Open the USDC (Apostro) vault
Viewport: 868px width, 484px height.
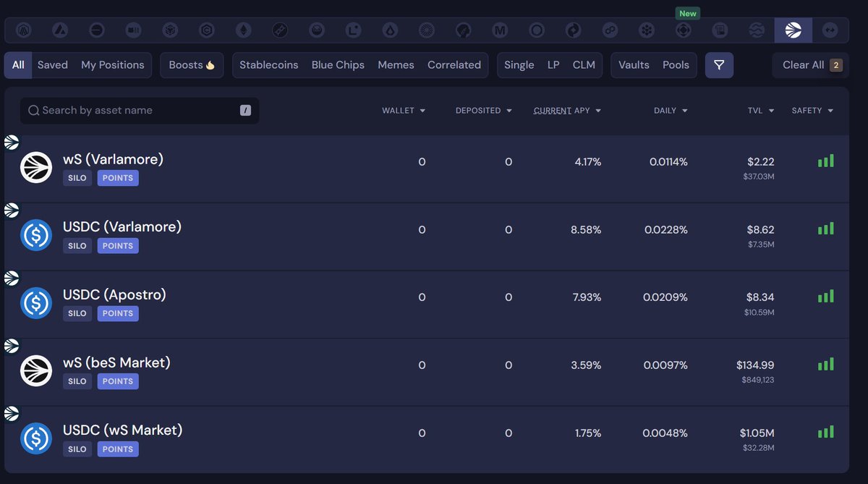pos(427,305)
